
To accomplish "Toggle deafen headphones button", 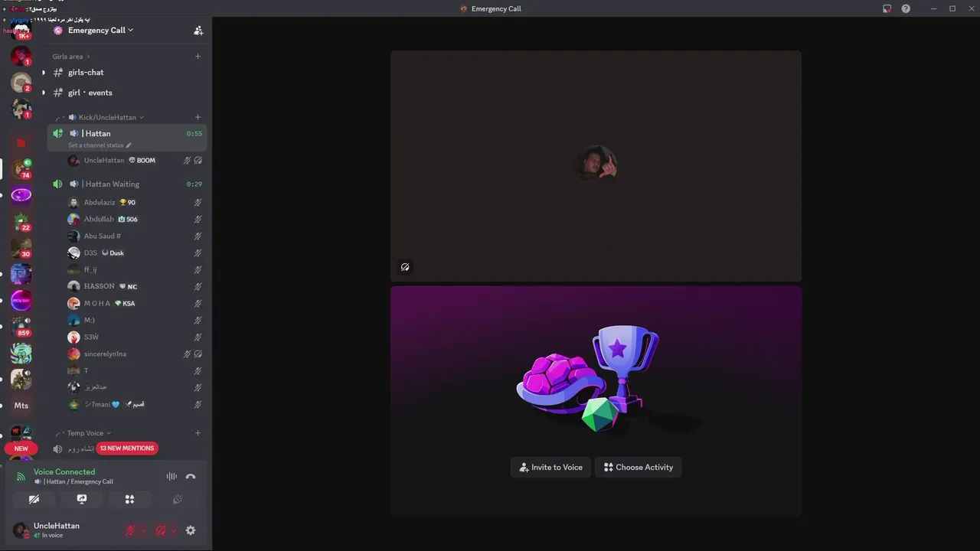I will 161,530.
